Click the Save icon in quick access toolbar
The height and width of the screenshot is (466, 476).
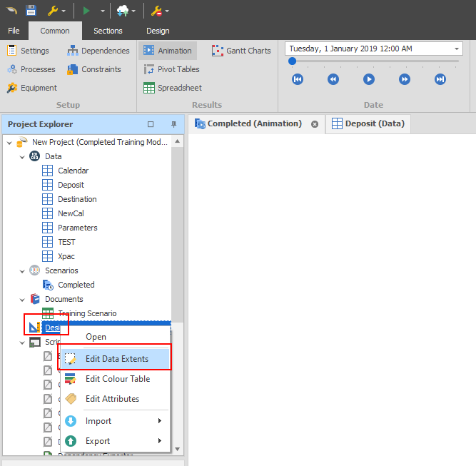pyautogui.click(x=31, y=11)
